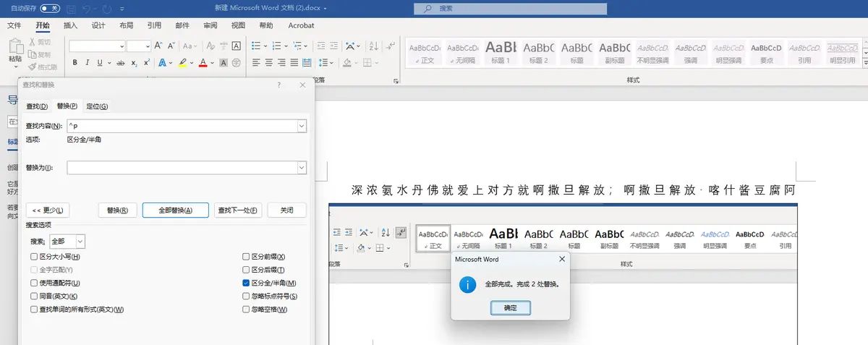Click the Numbering list icon
The height and width of the screenshot is (345, 868).
tap(277, 45)
